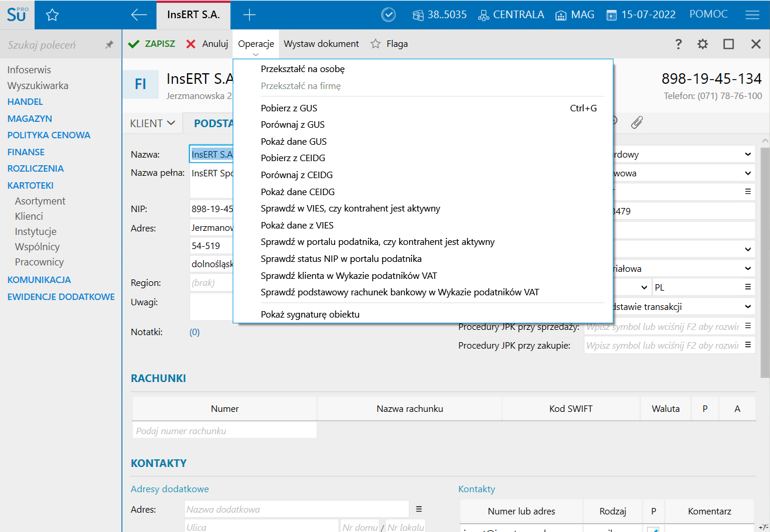Click the list icon beside the PL field
This screenshot has width=770, height=532.
click(x=748, y=287)
